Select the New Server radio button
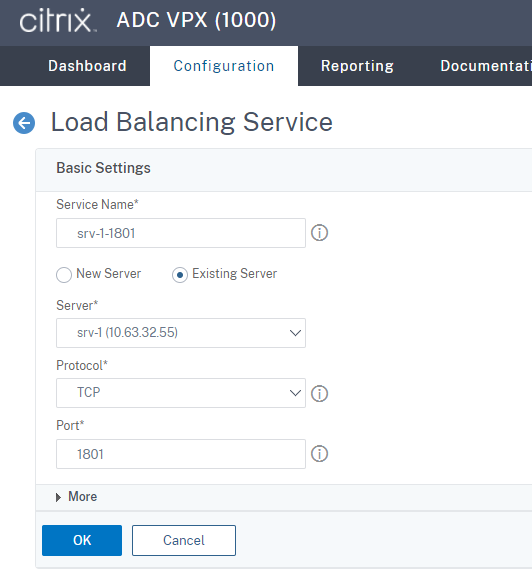 [64, 275]
